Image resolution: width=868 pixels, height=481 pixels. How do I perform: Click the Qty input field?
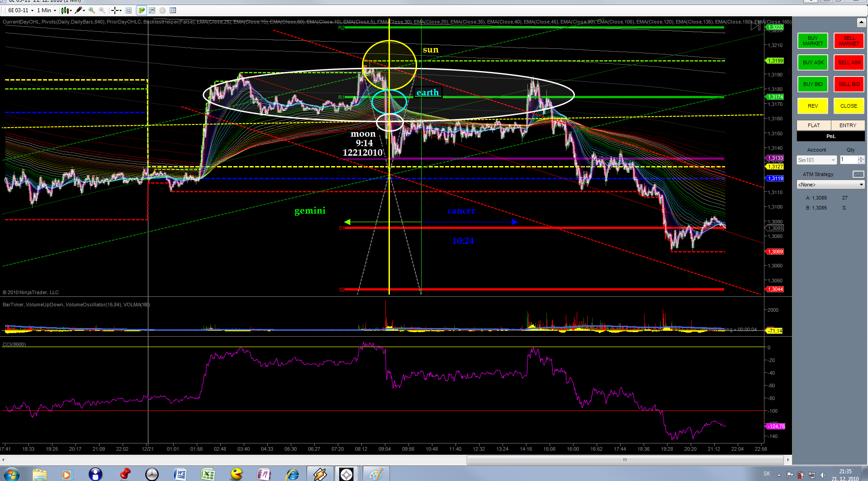click(x=849, y=160)
